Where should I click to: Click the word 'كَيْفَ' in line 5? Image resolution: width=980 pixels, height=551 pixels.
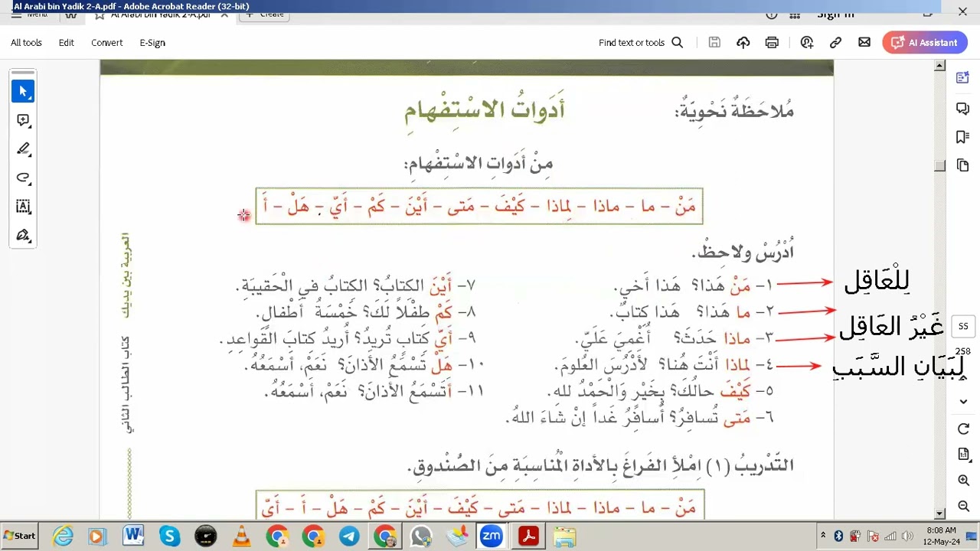[x=736, y=391]
